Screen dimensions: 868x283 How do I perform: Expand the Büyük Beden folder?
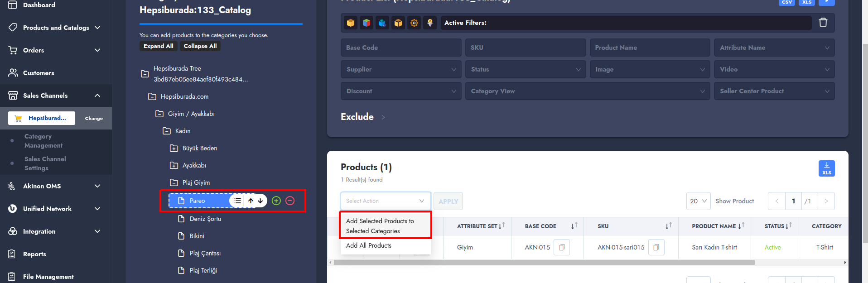(x=174, y=148)
